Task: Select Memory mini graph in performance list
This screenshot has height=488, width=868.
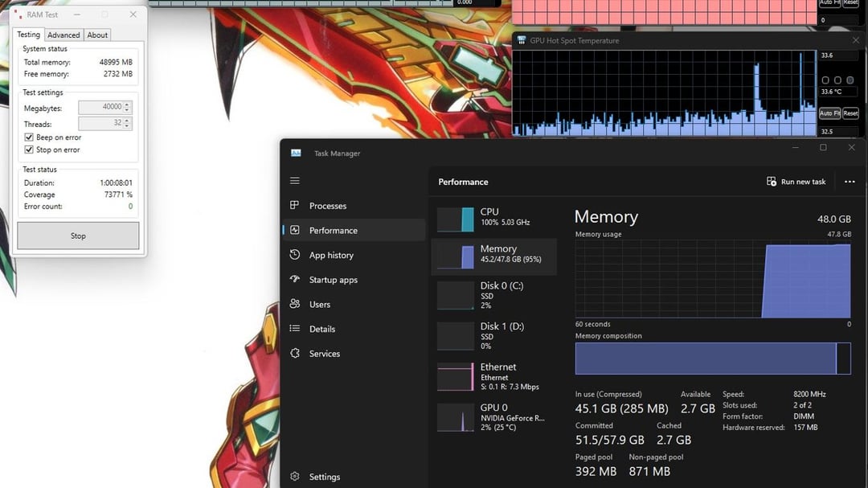Action: [x=456, y=256]
